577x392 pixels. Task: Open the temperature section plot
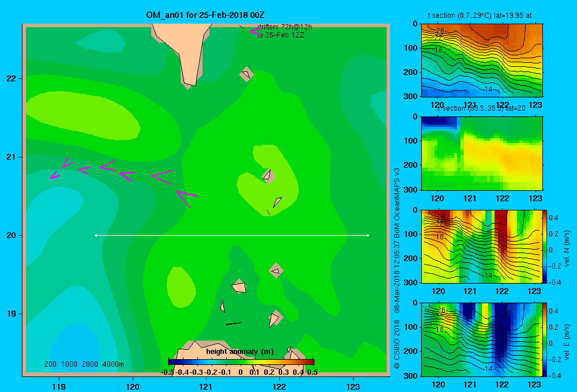tap(482, 61)
